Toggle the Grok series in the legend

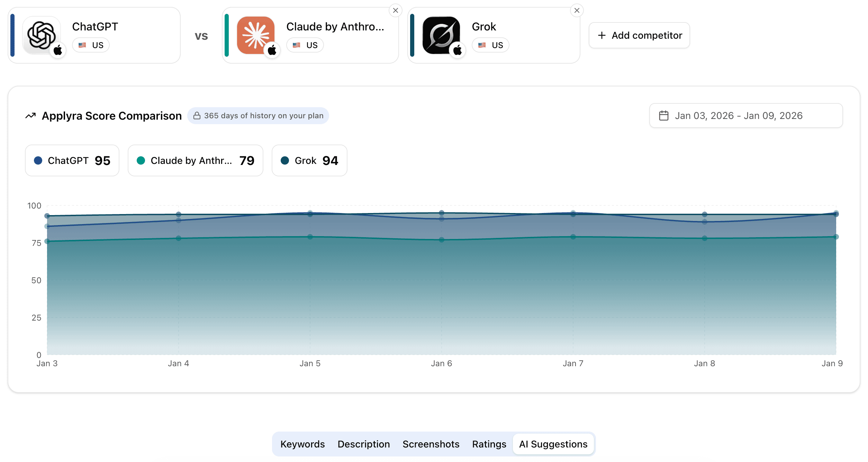(309, 160)
